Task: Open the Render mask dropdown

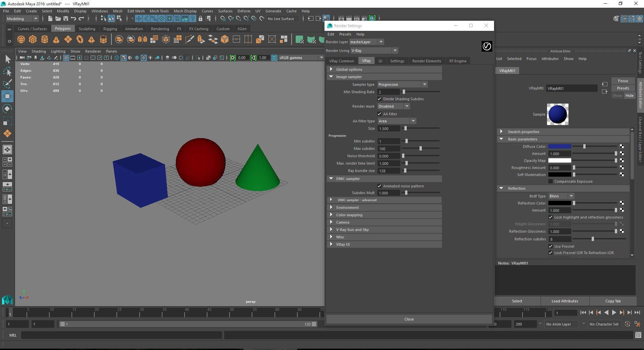Action: pyautogui.click(x=393, y=106)
